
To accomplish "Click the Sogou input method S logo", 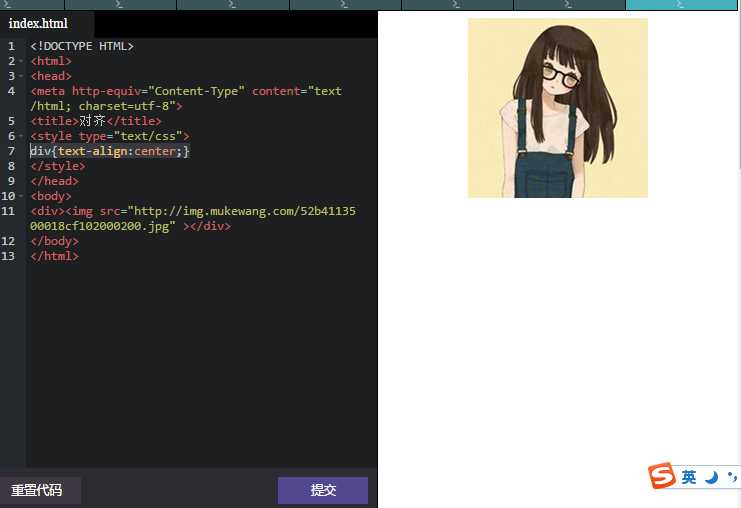I will click(662, 475).
